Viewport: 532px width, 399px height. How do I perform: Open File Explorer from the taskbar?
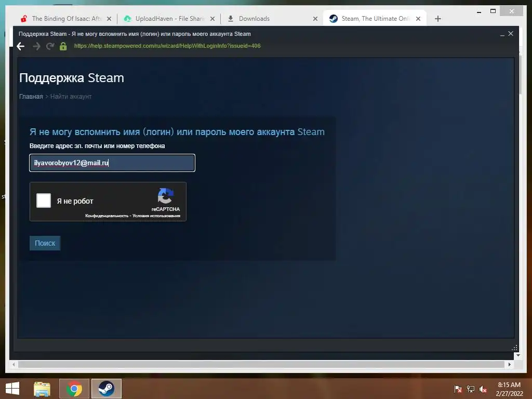click(x=42, y=389)
